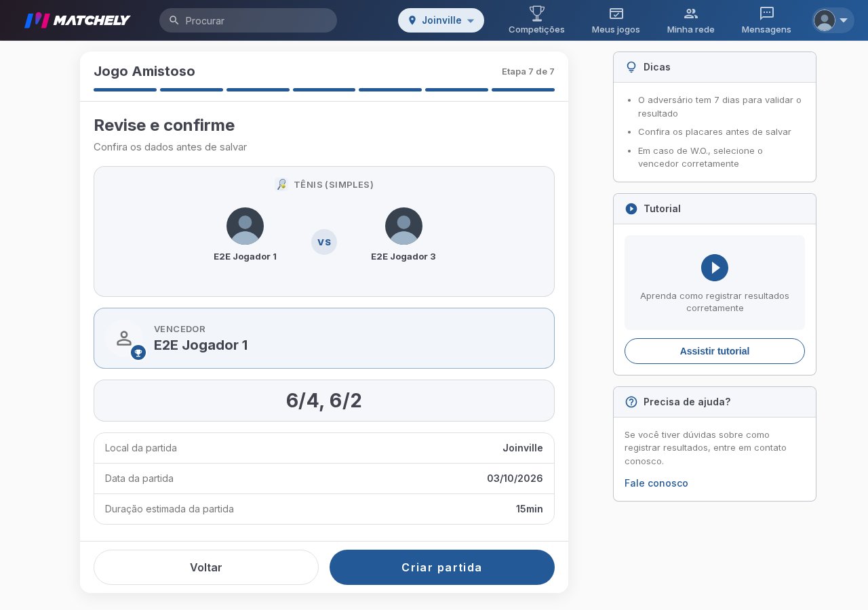
Task: Open Meus jogos calendar icon
Action: tap(616, 13)
